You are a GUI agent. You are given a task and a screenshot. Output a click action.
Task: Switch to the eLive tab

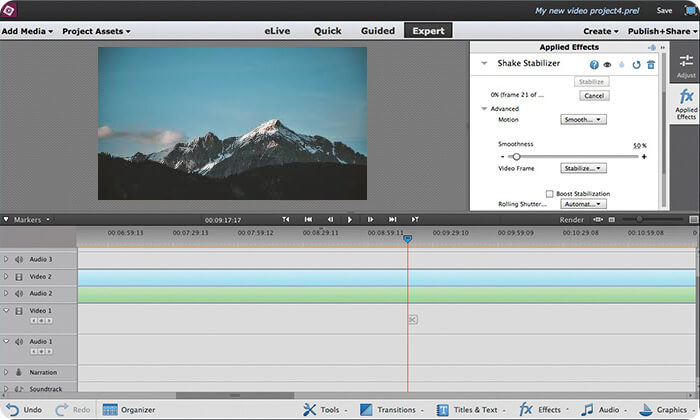277,31
